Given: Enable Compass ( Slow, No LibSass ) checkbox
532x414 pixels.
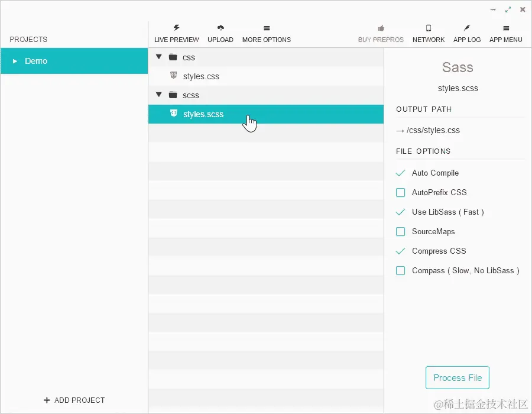Looking at the screenshot, I should [400, 271].
